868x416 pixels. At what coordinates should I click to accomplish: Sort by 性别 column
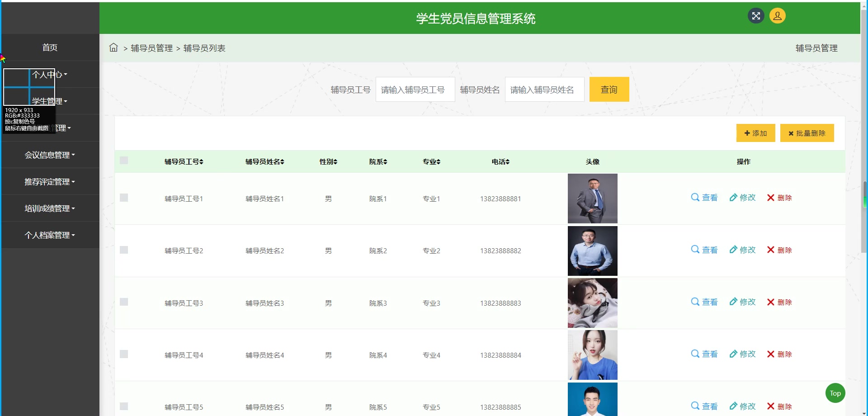pos(329,161)
